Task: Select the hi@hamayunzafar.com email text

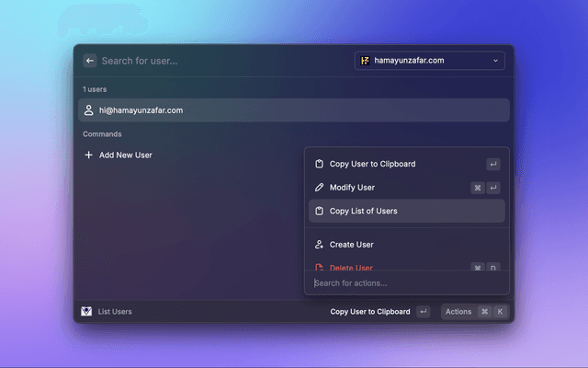Action: [141, 110]
